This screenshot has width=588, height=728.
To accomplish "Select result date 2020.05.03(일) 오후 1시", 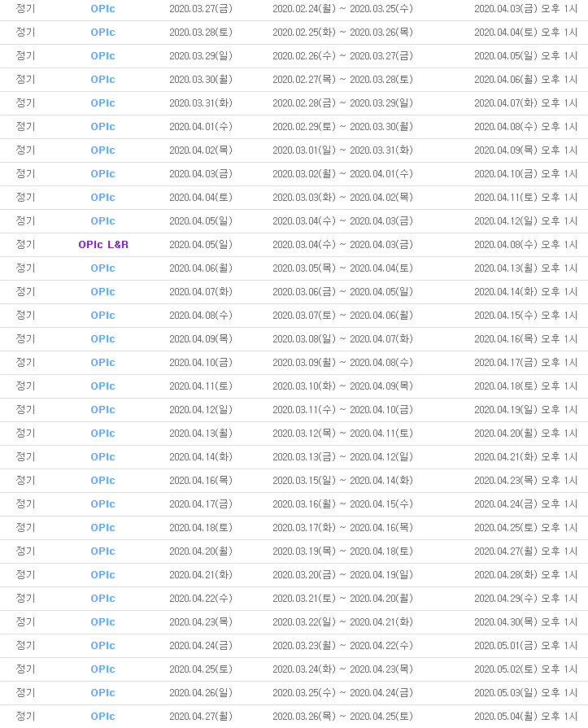I will 526,693.
